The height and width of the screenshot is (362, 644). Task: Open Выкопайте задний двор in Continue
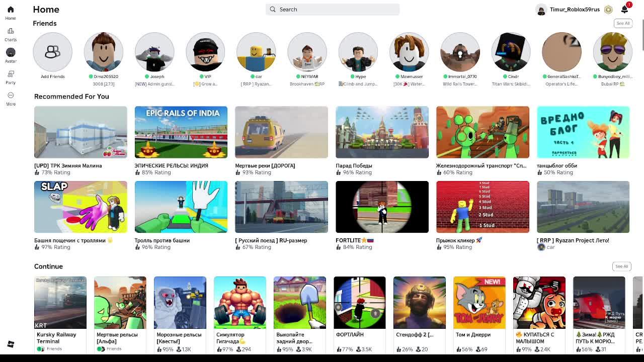[x=300, y=303]
